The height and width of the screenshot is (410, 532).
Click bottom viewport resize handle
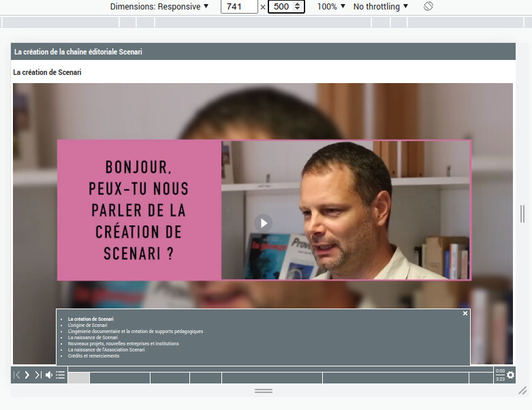coord(264,391)
